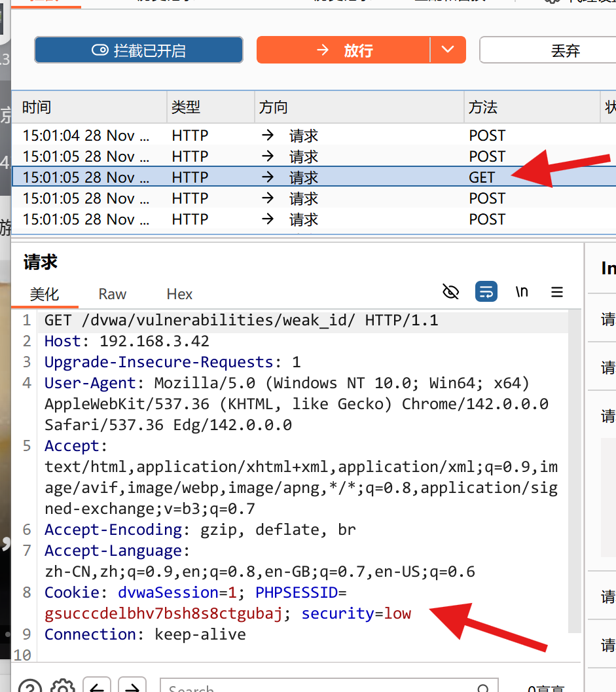
Task: Open the hamburger menu in the request viewer
Action: pos(557,292)
